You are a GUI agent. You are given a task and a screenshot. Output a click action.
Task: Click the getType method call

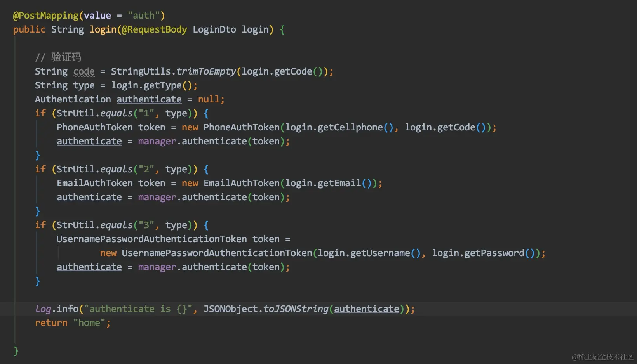[x=163, y=85]
